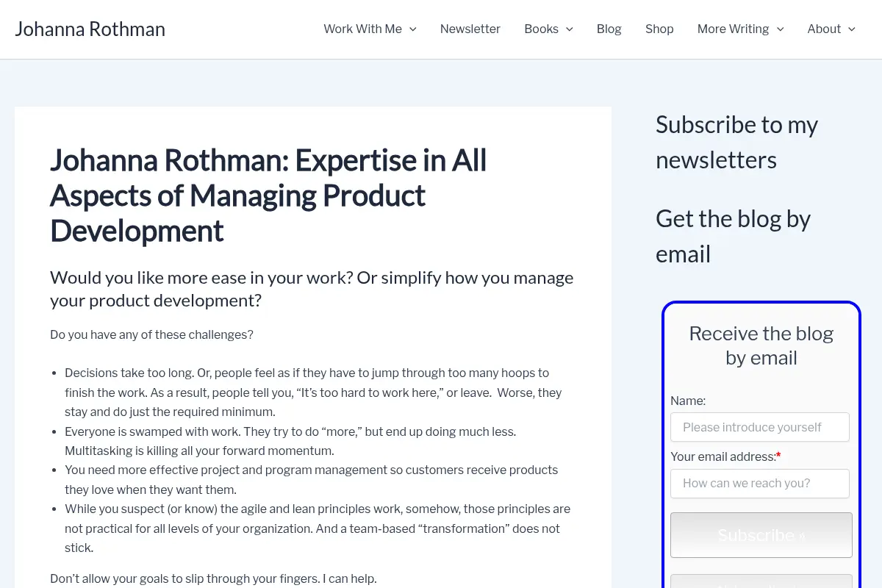Click the 'Subscribe to my newsletters' heading
The image size is (882, 588).
[736, 142]
